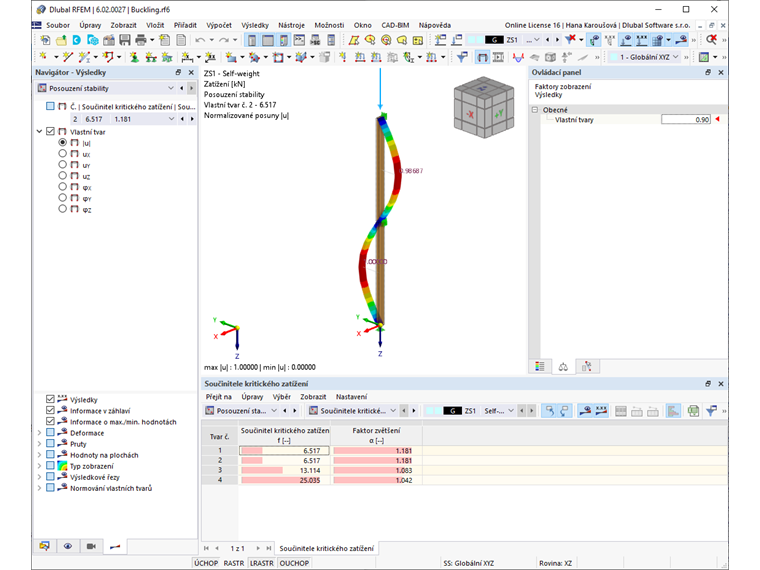
Task: Undo the last action
Action: point(200,40)
